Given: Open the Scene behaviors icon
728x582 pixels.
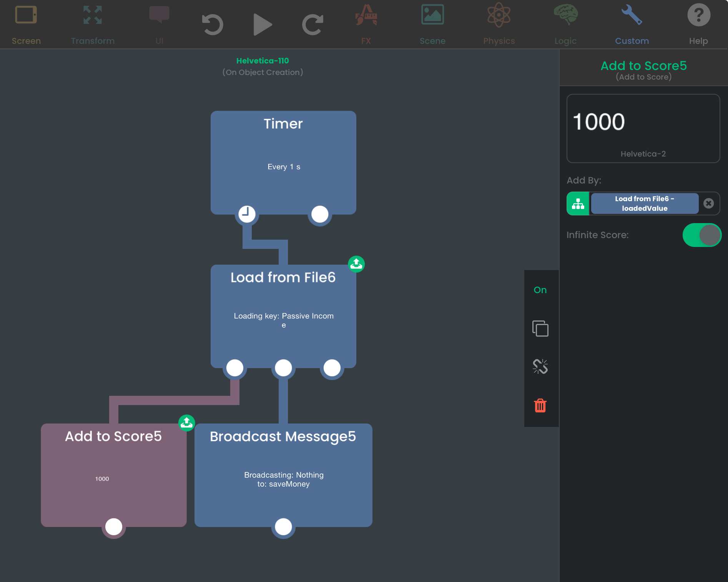Looking at the screenshot, I should (432, 15).
